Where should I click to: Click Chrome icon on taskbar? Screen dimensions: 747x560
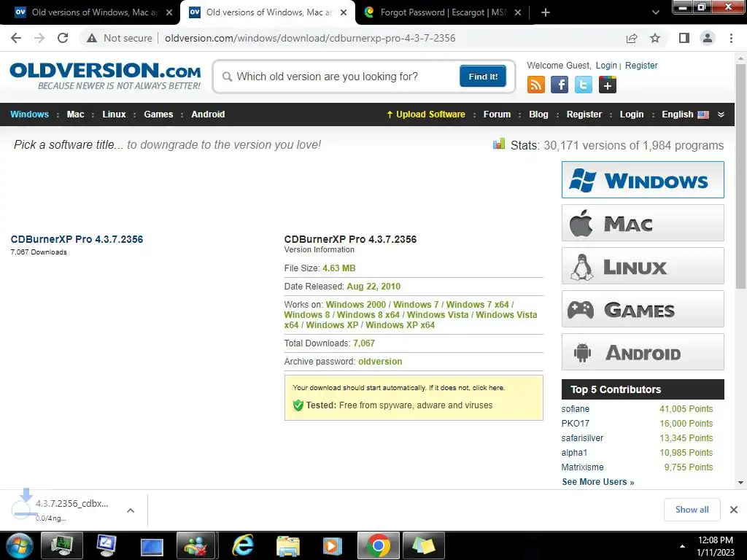[379, 545]
